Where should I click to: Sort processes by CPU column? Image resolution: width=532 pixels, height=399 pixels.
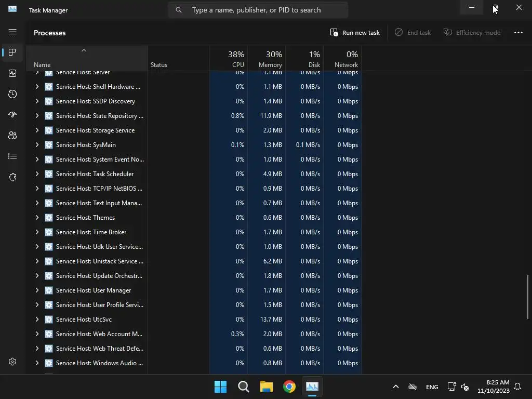tap(229, 58)
